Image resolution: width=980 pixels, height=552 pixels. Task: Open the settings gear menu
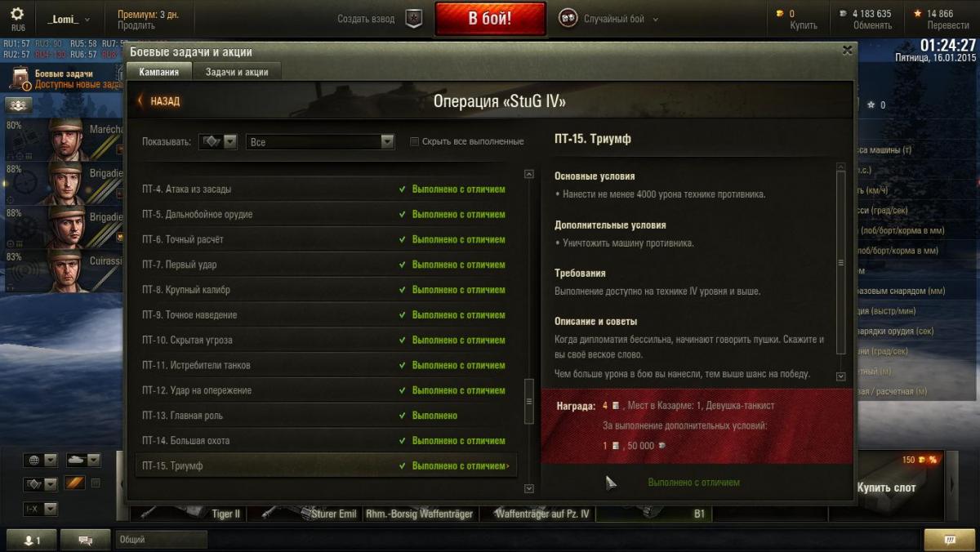pyautogui.click(x=17, y=14)
